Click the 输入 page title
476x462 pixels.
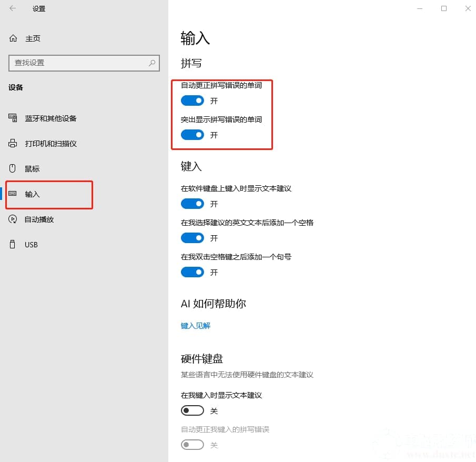[195, 38]
